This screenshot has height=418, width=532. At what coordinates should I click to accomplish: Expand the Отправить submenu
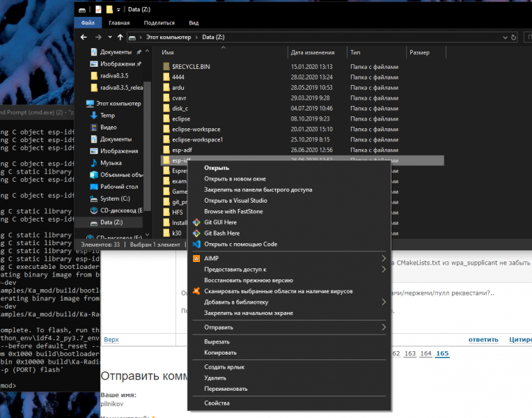(384, 327)
